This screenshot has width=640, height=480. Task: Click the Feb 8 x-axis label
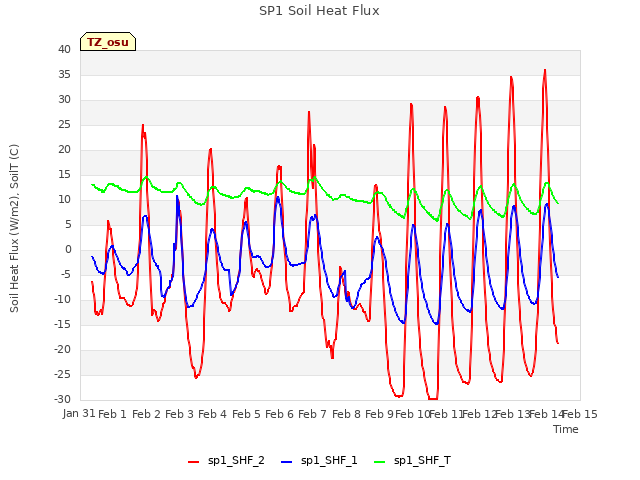[346, 414]
